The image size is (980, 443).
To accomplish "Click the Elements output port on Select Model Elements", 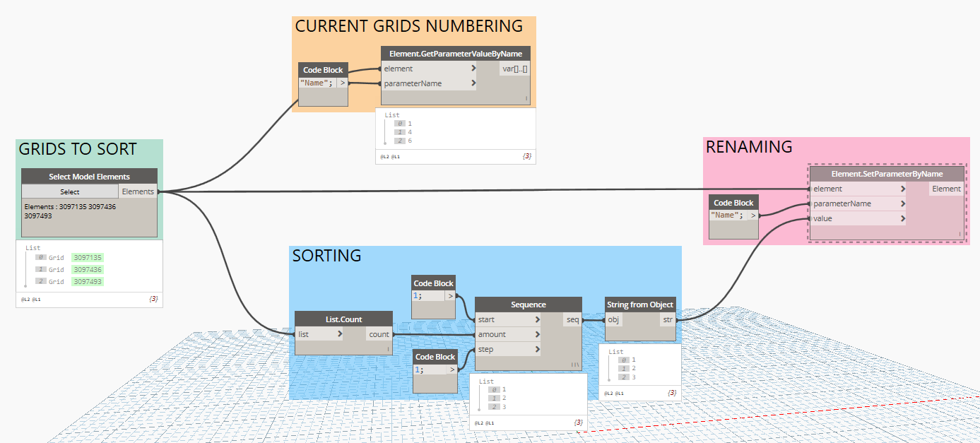I will 138,191.
